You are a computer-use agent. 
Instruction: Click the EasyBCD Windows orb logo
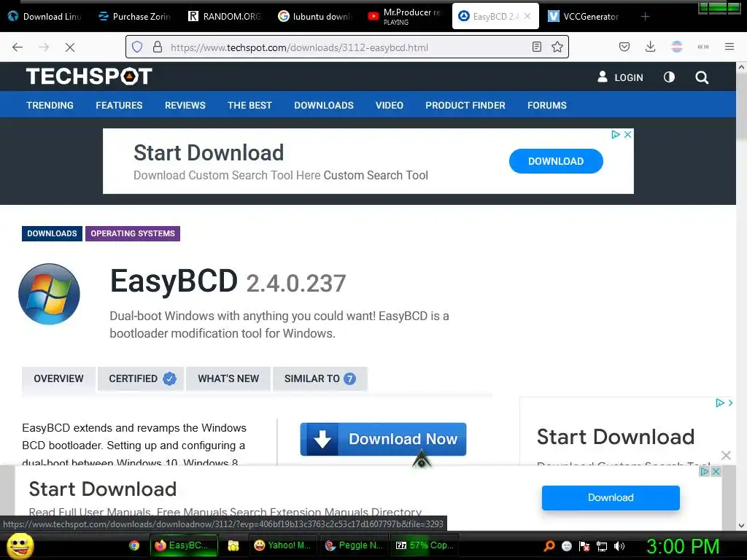point(49,294)
